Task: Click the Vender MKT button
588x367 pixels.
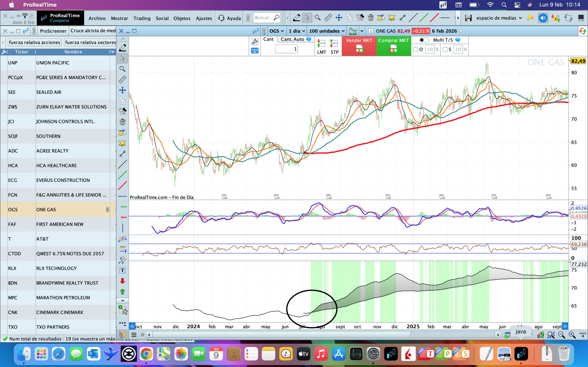Action: click(x=359, y=46)
